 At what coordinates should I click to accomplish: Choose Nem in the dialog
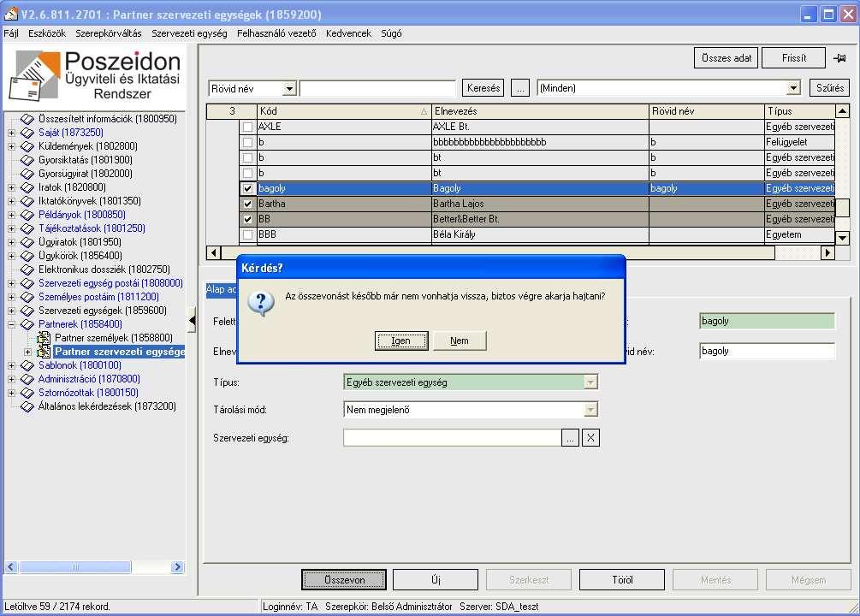tap(460, 341)
